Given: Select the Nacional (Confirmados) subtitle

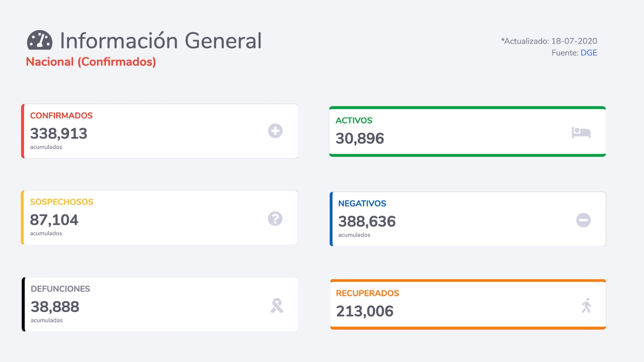Looking at the screenshot, I should (91, 62).
